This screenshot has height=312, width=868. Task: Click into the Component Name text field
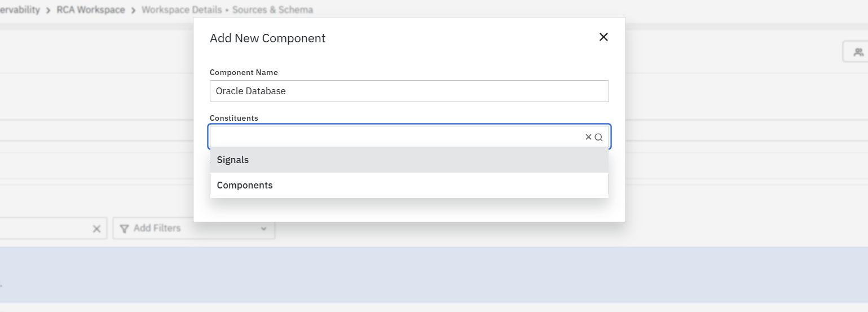[x=409, y=91]
